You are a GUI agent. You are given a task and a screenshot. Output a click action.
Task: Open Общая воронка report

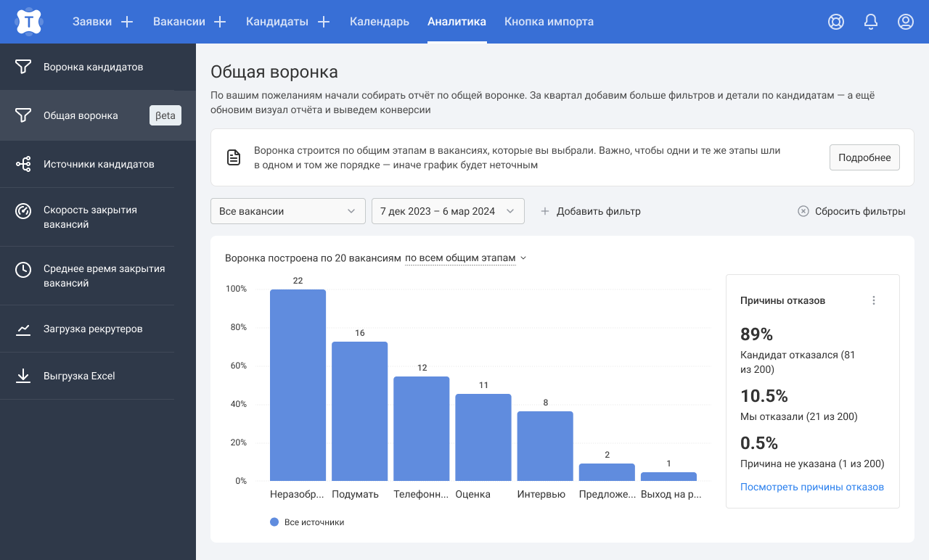pos(98,115)
